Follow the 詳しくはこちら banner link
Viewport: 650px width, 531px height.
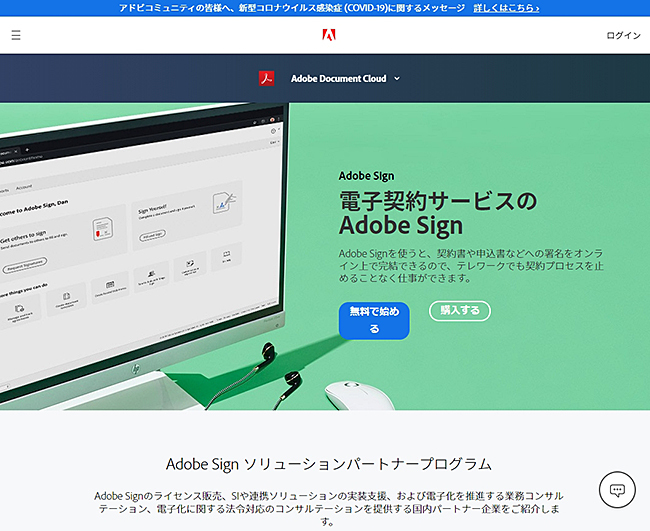tap(506, 8)
